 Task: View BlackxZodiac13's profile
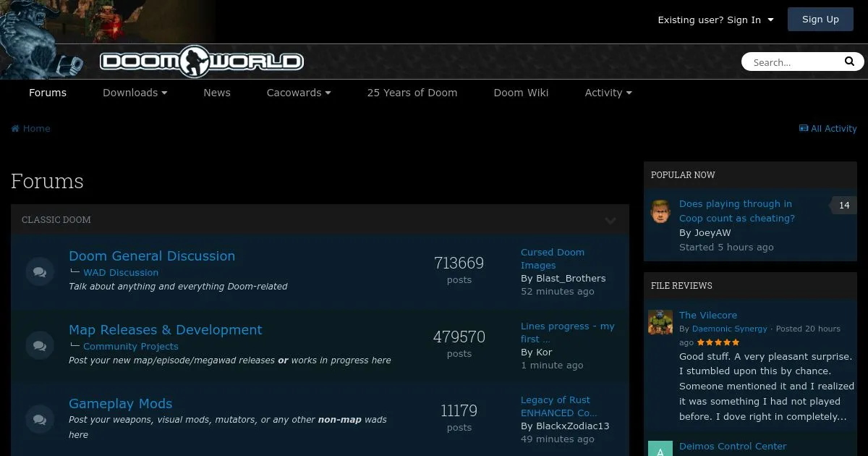coord(573,426)
